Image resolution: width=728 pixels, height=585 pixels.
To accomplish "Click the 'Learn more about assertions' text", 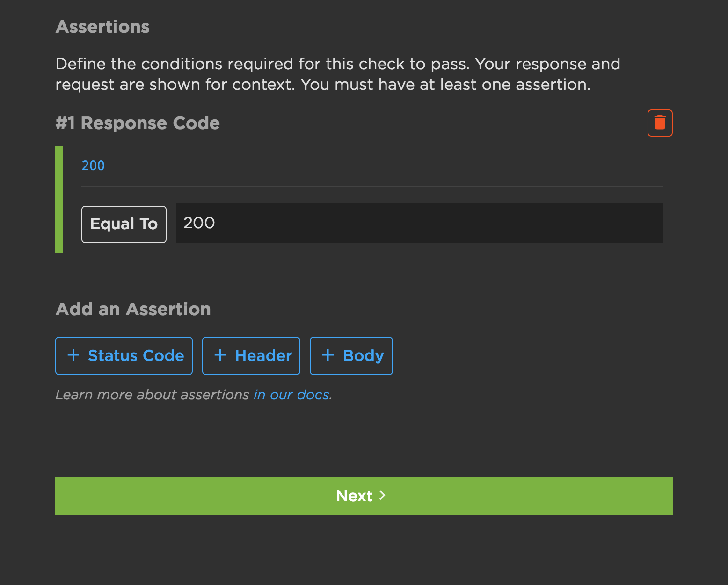I will pos(153,395).
